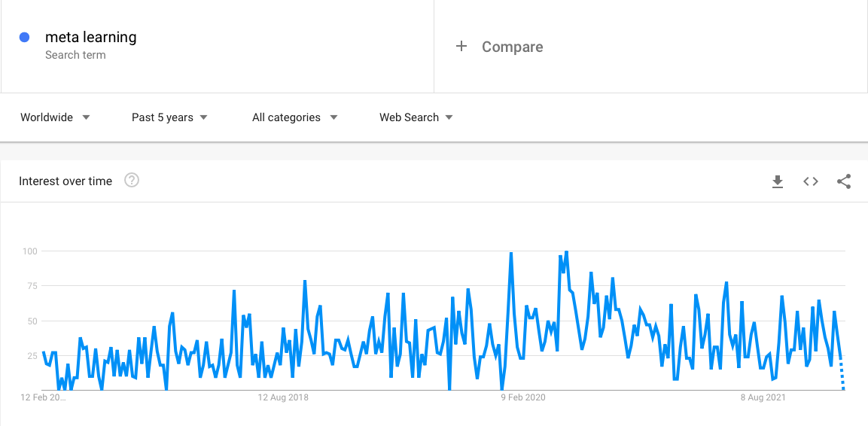Click the 100 peak on the trend line
Screen dimensions: 868x426
coord(566,252)
